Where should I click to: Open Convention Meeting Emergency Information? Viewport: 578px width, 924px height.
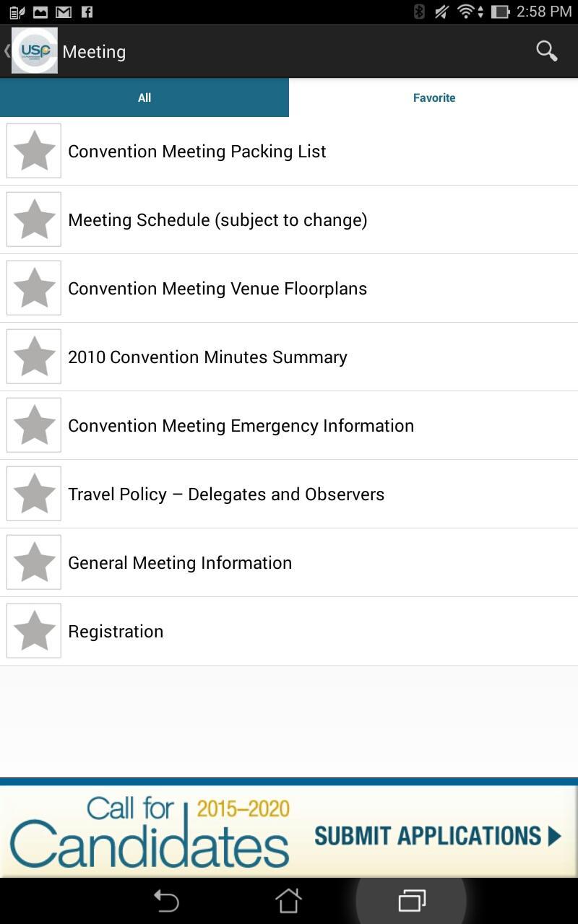[x=241, y=426]
